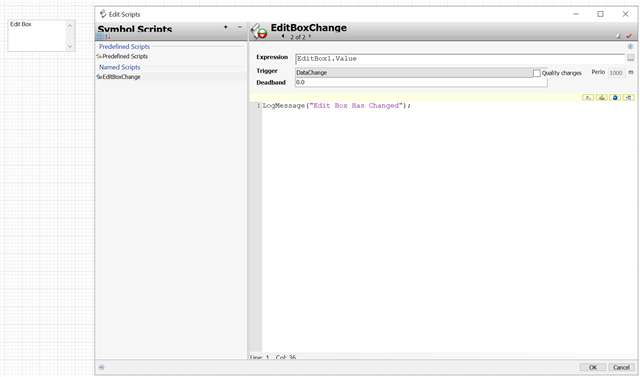Remove selected script with minus icon
The width and height of the screenshot is (640, 377).
240,27
